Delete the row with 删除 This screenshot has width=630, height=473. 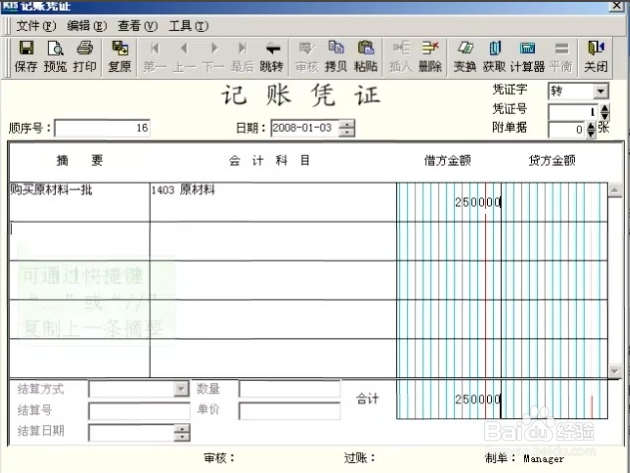[430, 57]
